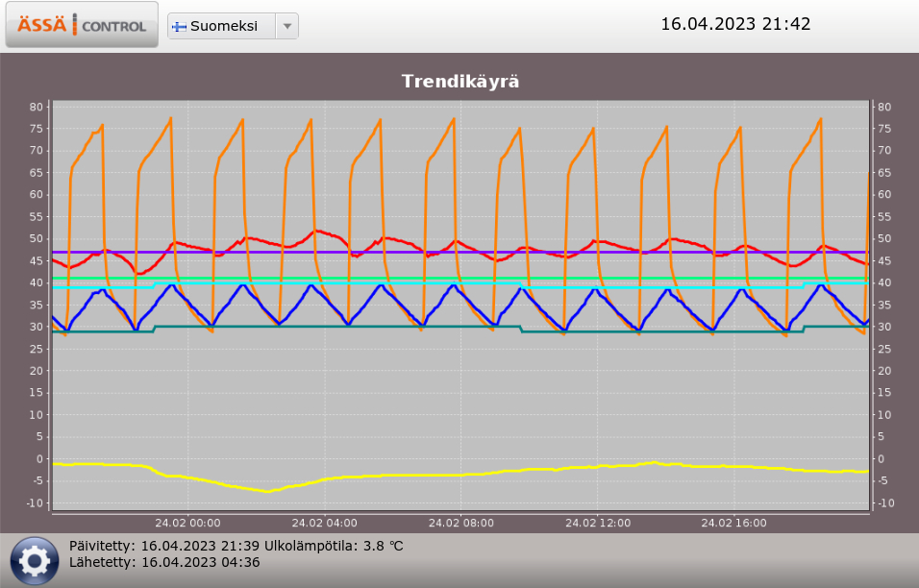The width and height of the screenshot is (919, 588).
Task: Select the 24.02 16:00 time axis label
Action: pyautogui.click(x=734, y=524)
